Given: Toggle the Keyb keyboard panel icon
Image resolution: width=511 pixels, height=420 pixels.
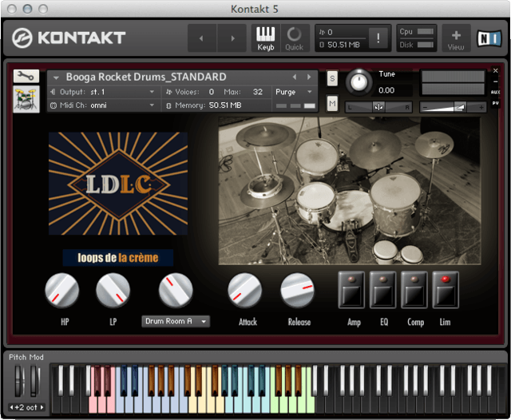Looking at the screenshot, I should pos(266,38).
